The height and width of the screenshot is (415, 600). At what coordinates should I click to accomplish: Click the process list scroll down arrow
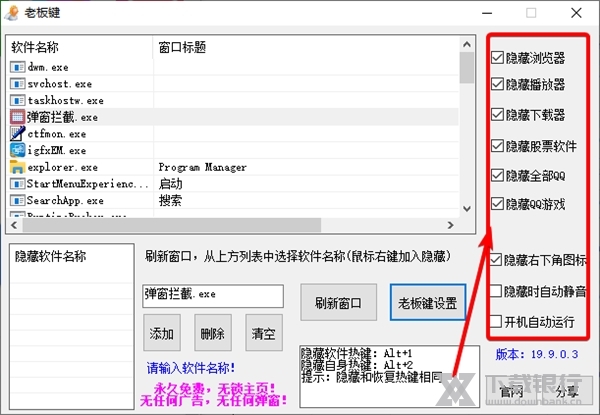click(x=467, y=208)
